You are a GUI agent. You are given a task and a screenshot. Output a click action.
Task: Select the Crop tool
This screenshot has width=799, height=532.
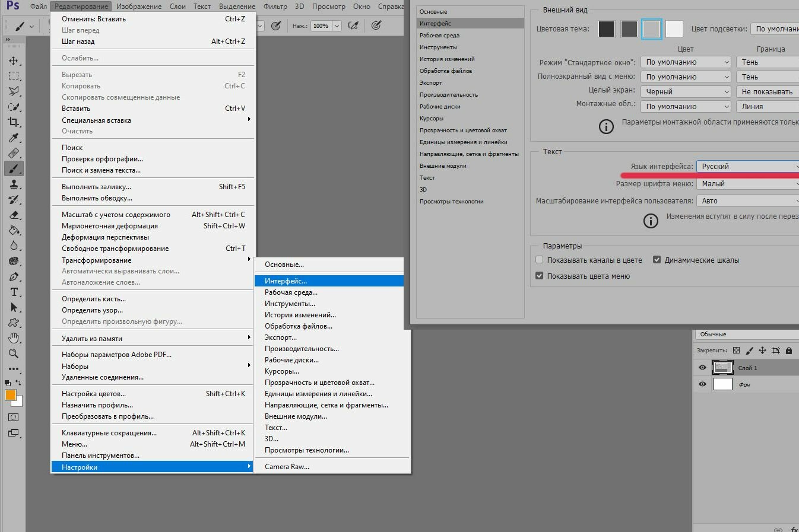pyautogui.click(x=14, y=122)
